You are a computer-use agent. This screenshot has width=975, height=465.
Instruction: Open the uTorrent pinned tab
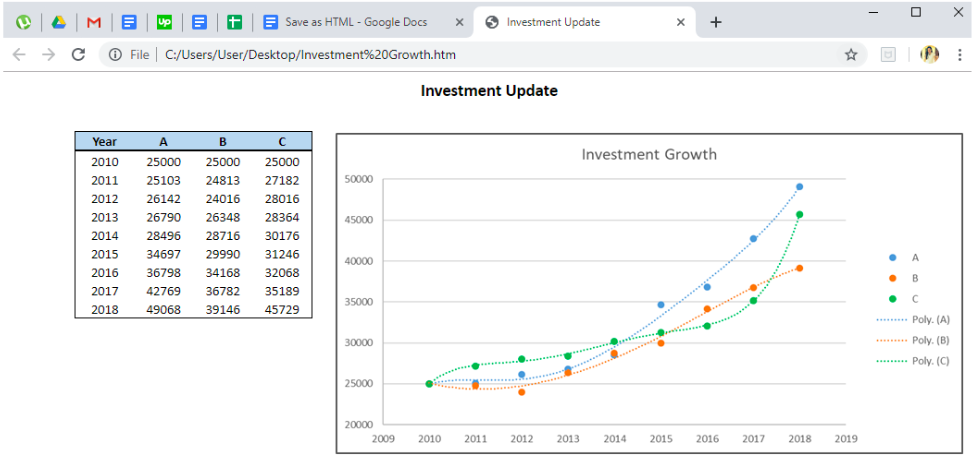[24, 22]
